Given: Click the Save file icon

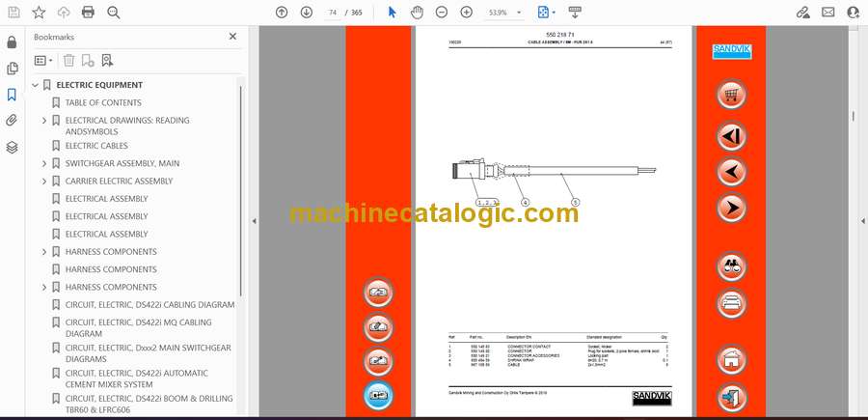Looking at the screenshot, I should (14, 13).
